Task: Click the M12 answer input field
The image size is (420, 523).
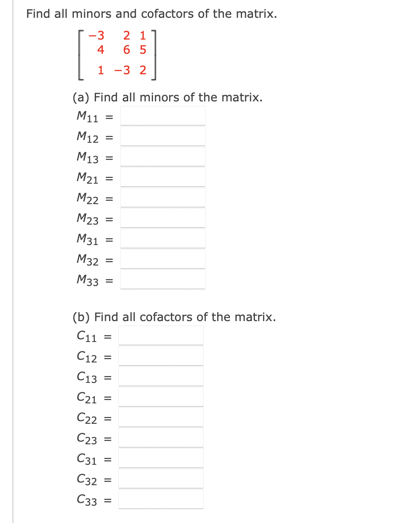Action: tap(162, 136)
